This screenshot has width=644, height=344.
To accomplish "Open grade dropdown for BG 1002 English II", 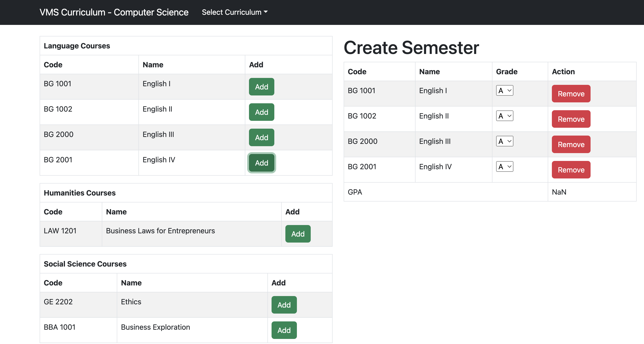I will pos(504,116).
